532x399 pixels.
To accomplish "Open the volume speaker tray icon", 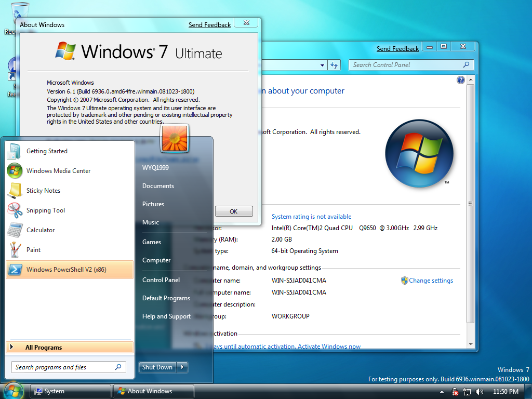I will pos(479,392).
